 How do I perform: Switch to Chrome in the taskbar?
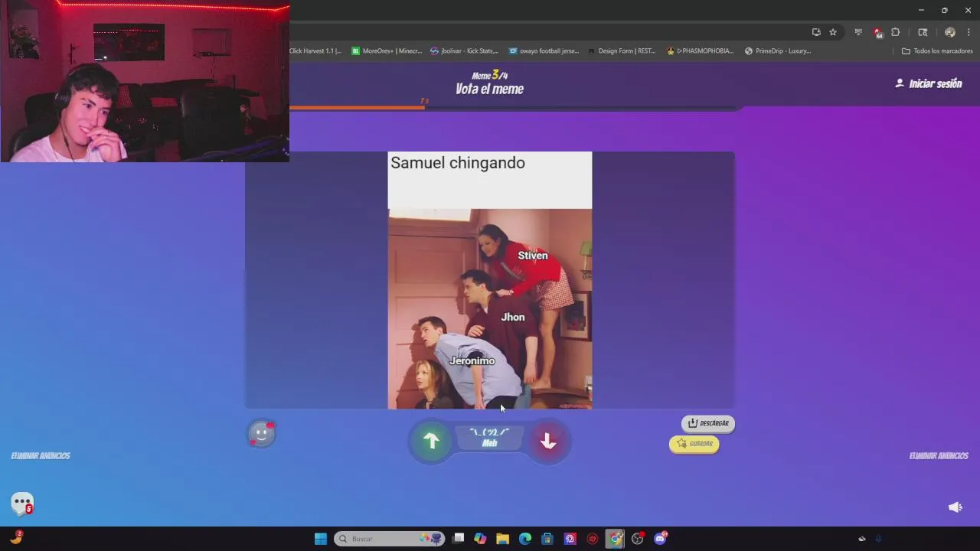coord(615,539)
